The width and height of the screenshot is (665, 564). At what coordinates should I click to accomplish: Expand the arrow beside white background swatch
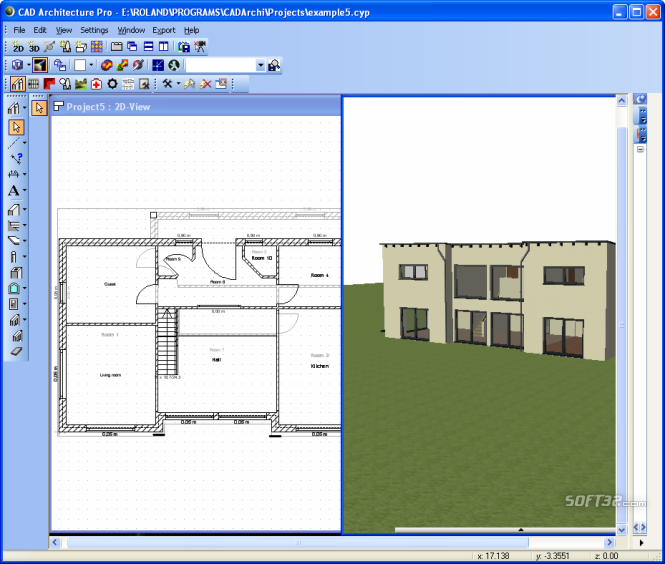(91, 65)
